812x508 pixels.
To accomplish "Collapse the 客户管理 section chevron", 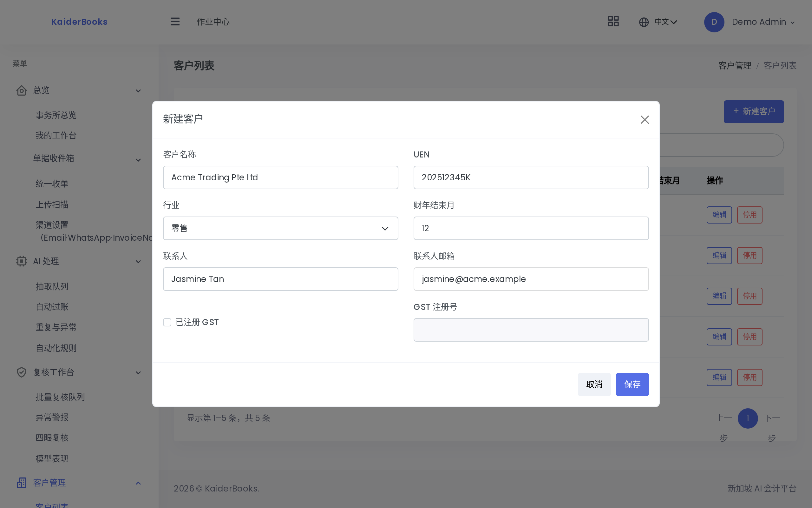I will point(138,483).
